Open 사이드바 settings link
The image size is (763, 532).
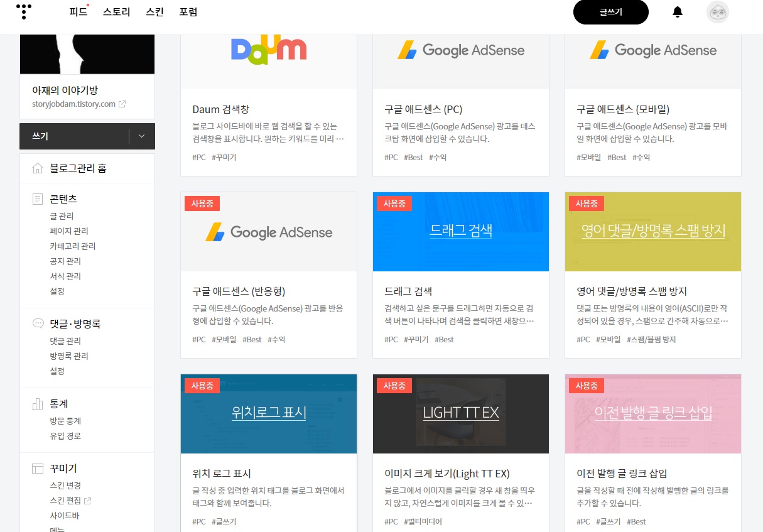(65, 516)
